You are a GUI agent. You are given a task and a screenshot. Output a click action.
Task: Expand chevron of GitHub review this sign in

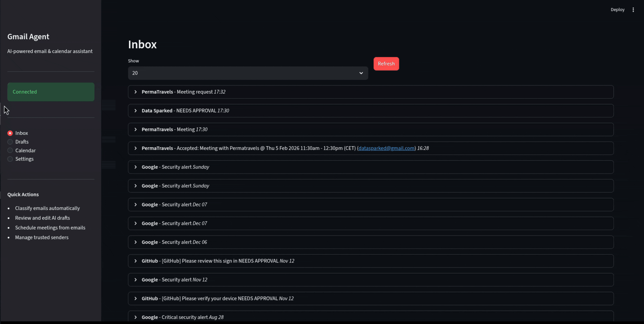coord(135,261)
